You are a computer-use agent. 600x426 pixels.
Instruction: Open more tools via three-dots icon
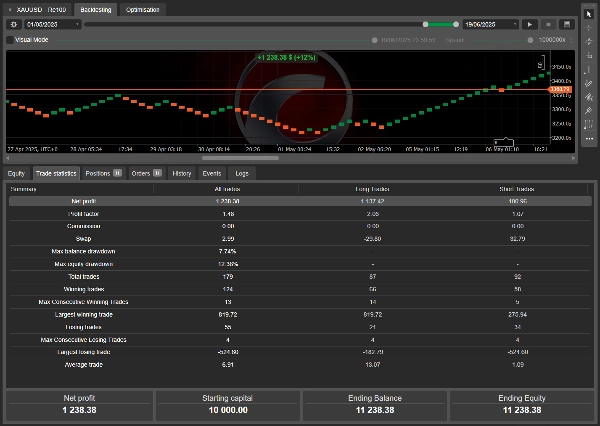[589, 137]
